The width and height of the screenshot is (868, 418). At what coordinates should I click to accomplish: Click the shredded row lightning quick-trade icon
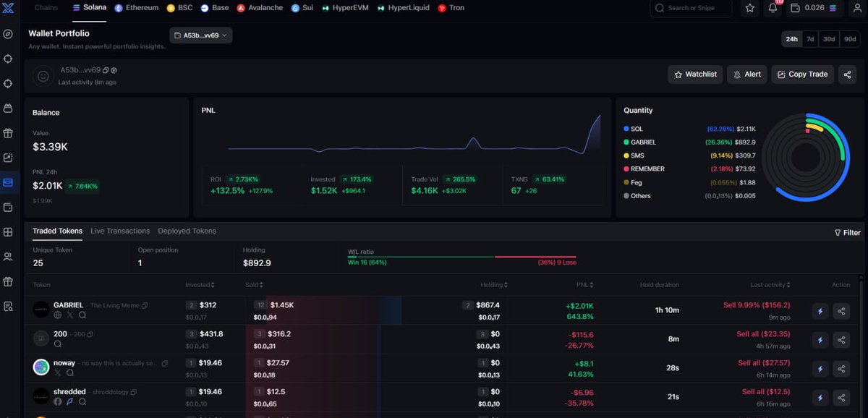[820, 398]
